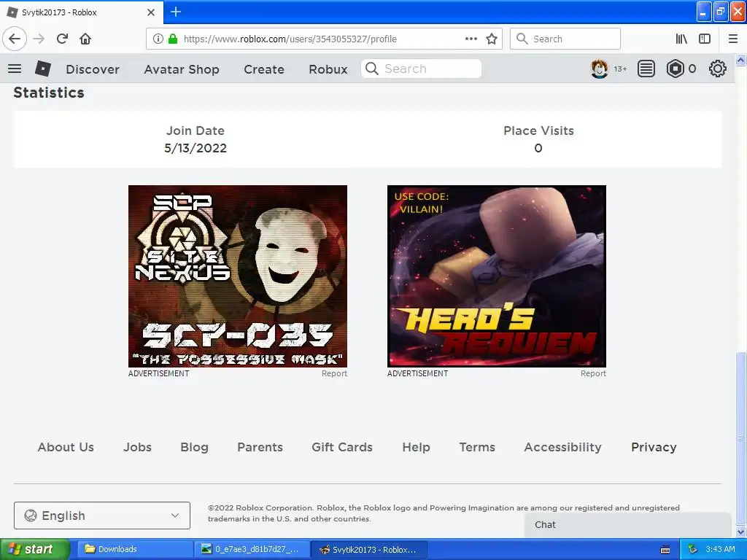Open the Blog footer link

[x=194, y=448]
